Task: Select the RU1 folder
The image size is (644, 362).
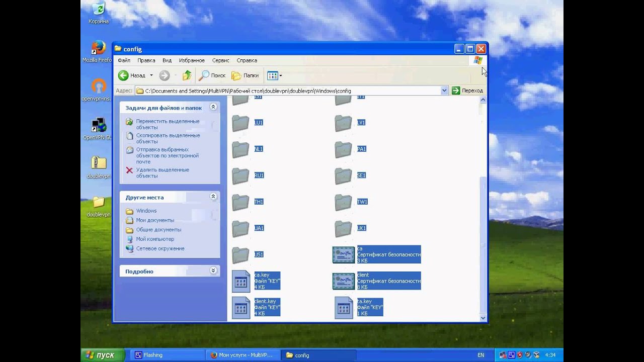Action: (x=248, y=175)
